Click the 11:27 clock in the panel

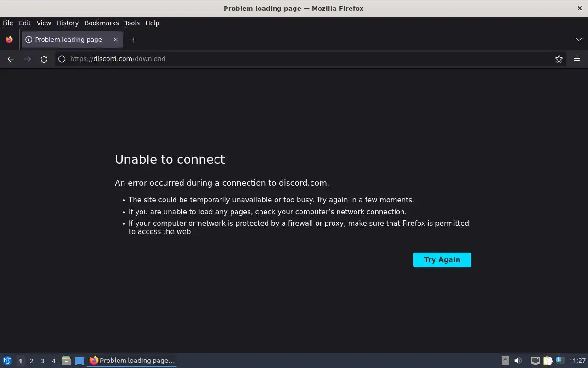point(577,361)
